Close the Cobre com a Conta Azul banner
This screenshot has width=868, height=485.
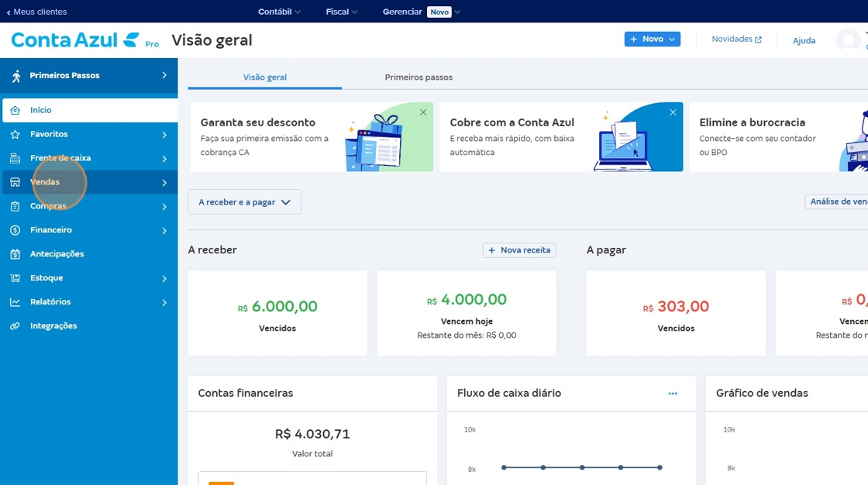673,112
